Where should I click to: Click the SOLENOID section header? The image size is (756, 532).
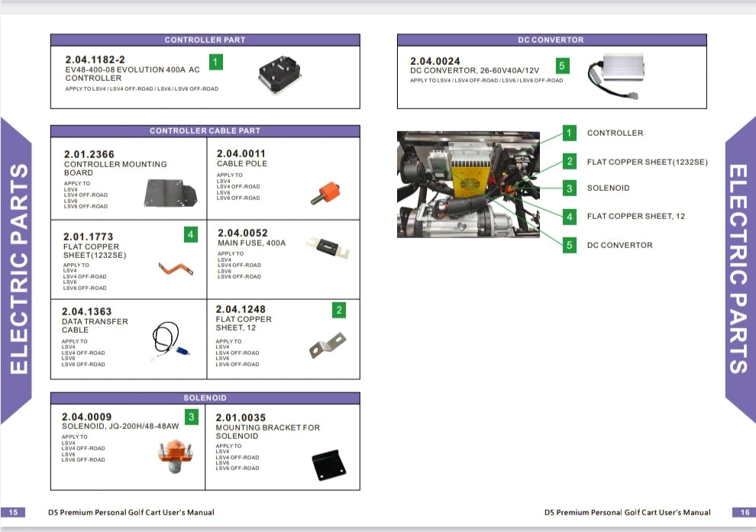205,398
